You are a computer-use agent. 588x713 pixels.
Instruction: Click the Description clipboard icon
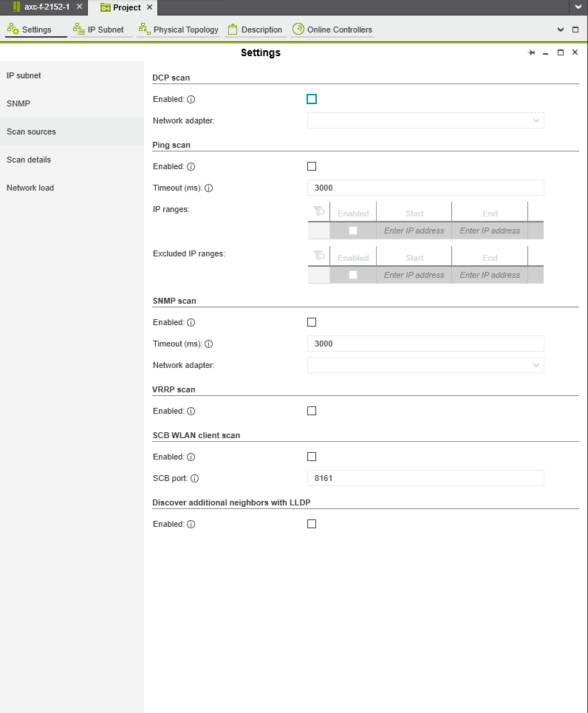click(233, 30)
